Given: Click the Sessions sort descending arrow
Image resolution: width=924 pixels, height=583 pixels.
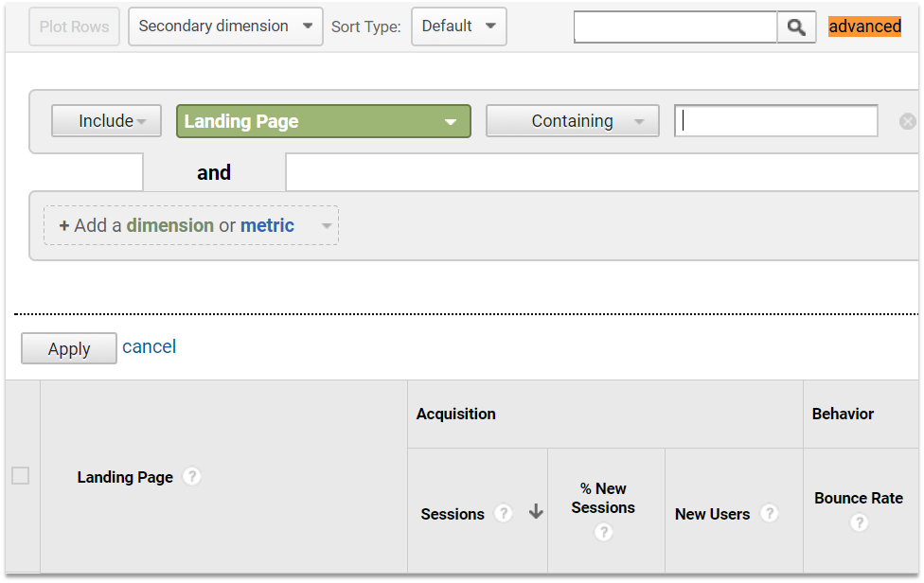Looking at the screenshot, I should pyautogui.click(x=536, y=511).
